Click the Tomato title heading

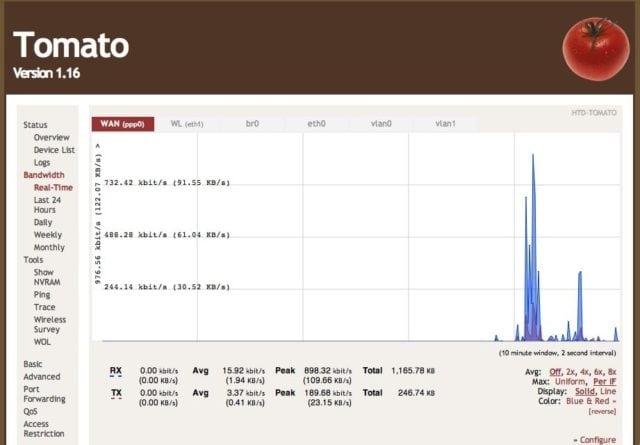point(71,45)
